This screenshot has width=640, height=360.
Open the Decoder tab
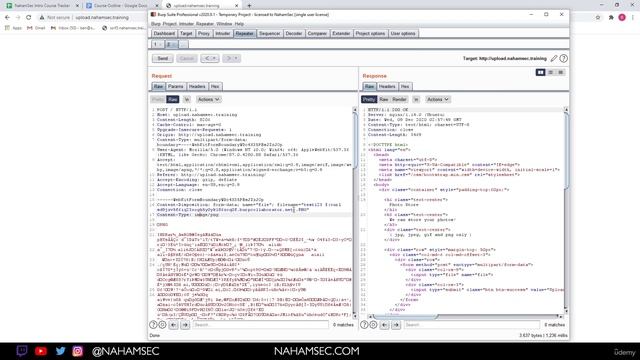tap(294, 33)
